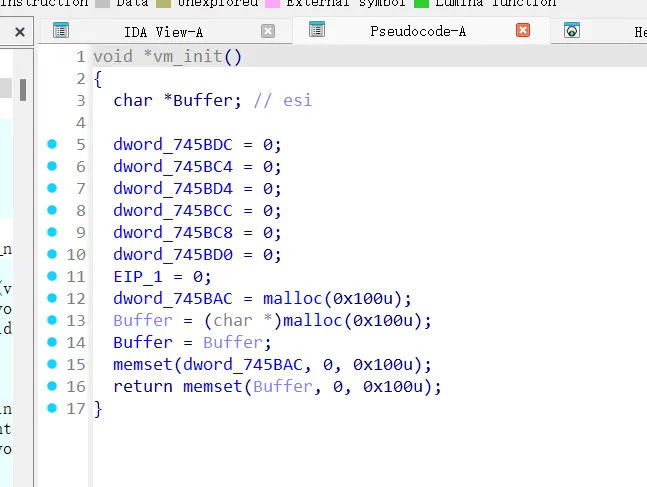Click the Unexplored olive color swatch

pos(163,3)
